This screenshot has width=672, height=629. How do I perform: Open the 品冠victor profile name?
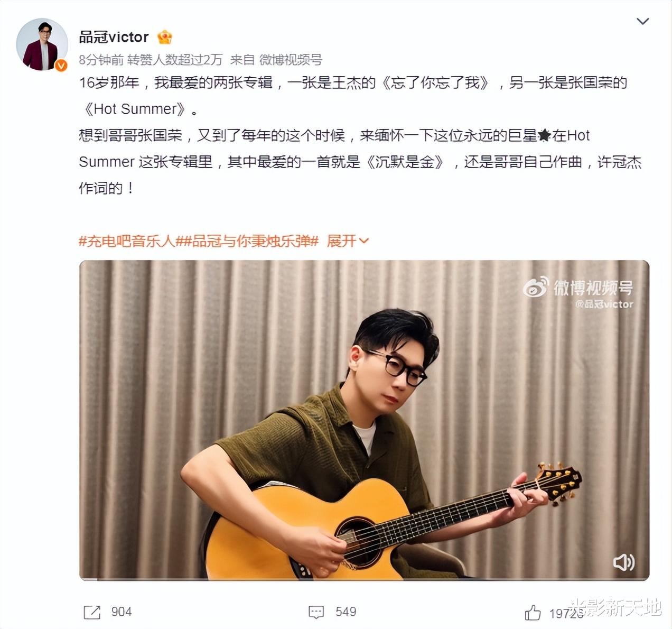[114, 37]
